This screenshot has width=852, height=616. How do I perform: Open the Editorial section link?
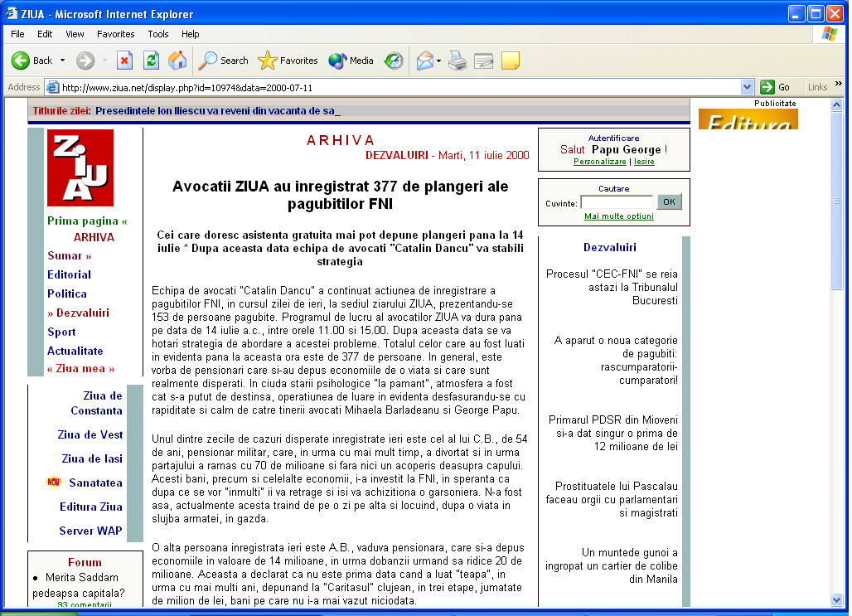coord(69,274)
